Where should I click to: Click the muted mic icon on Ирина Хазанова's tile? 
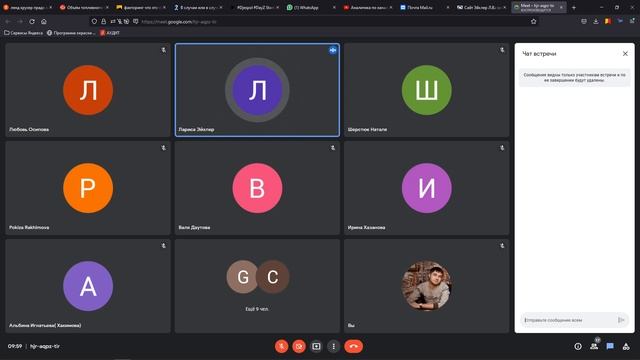coord(502,148)
